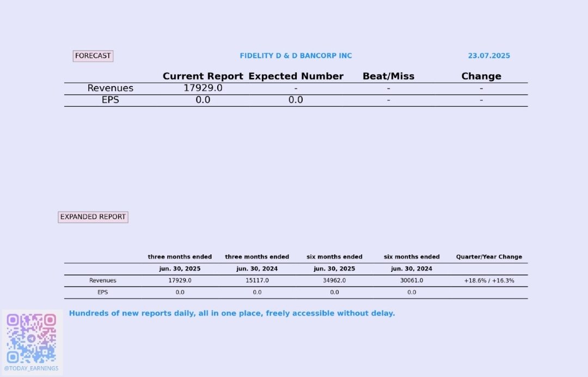This screenshot has height=377, width=588.
Task: Click revenue value 30061.0
Action: (412, 281)
